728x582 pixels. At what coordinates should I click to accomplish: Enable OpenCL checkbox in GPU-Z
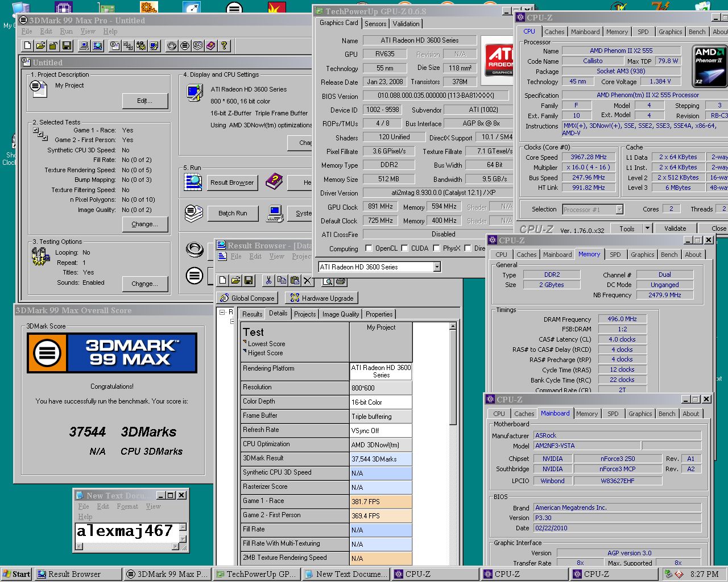[369, 248]
